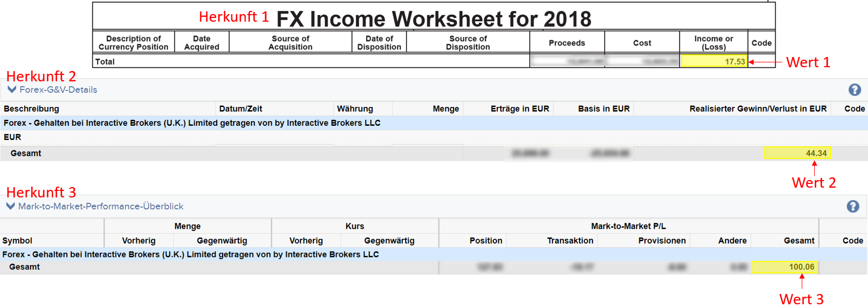Select the highlighted 17.53 income value
The height and width of the screenshot is (307, 868).
(x=714, y=62)
